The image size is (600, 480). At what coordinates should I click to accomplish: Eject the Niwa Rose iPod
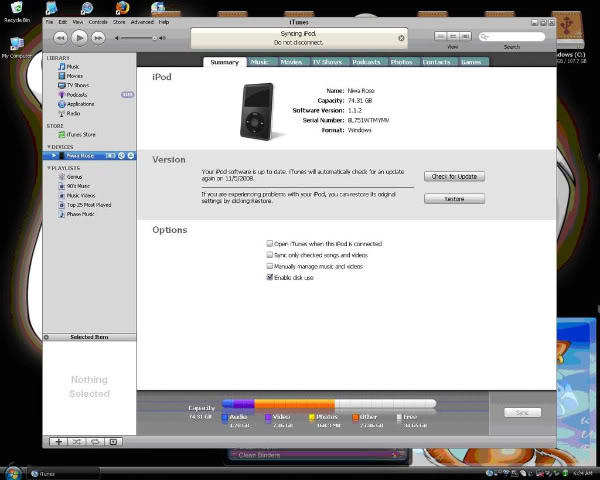click(131, 155)
